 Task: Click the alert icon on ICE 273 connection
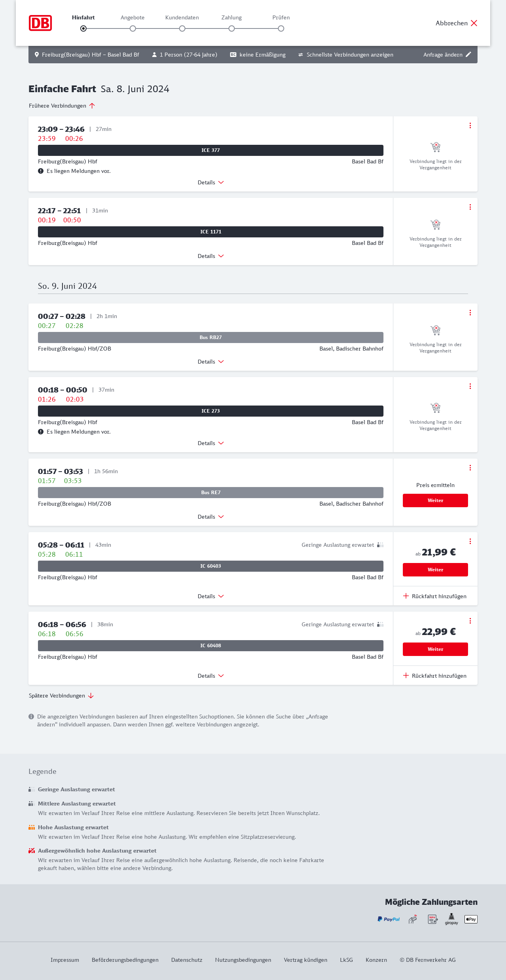pyautogui.click(x=41, y=432)
